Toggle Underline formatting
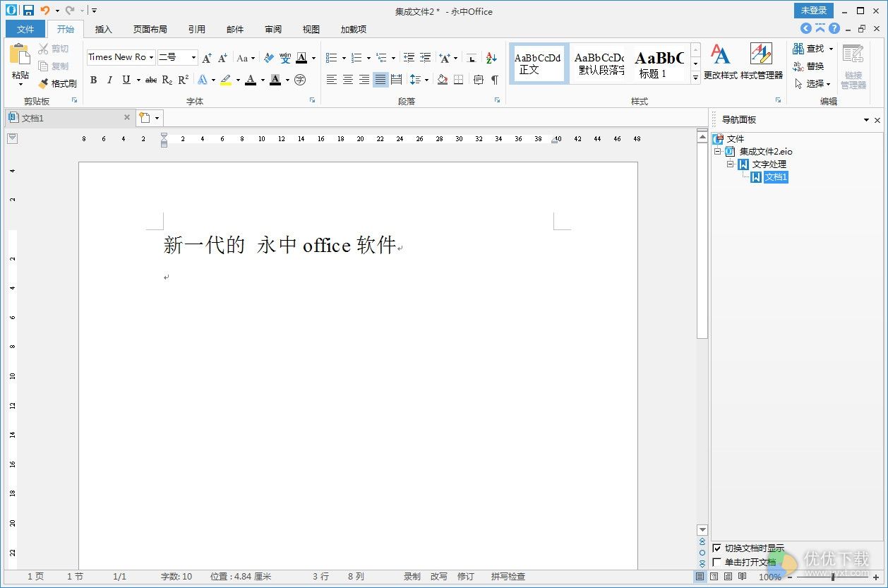 tap(126, 80)
